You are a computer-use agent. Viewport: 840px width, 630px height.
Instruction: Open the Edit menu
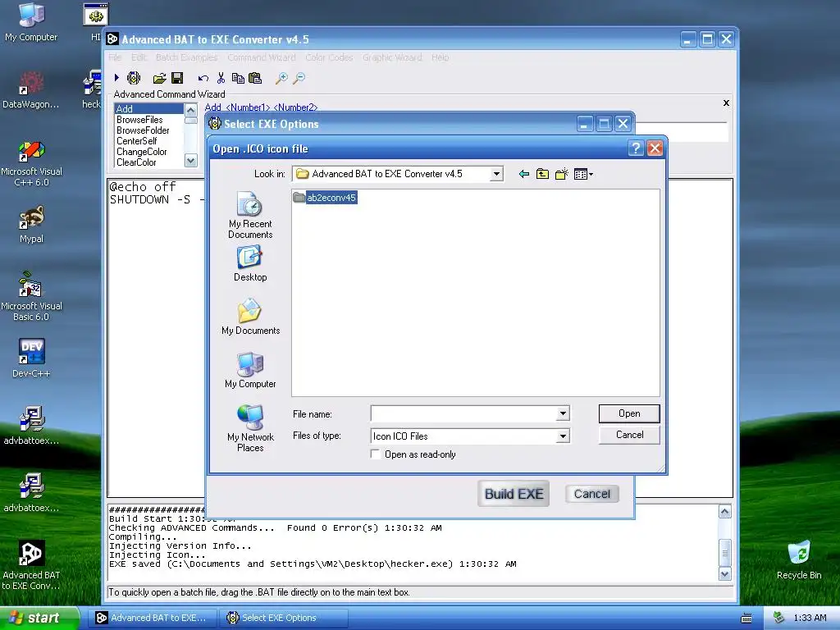[x=139, y=57]
